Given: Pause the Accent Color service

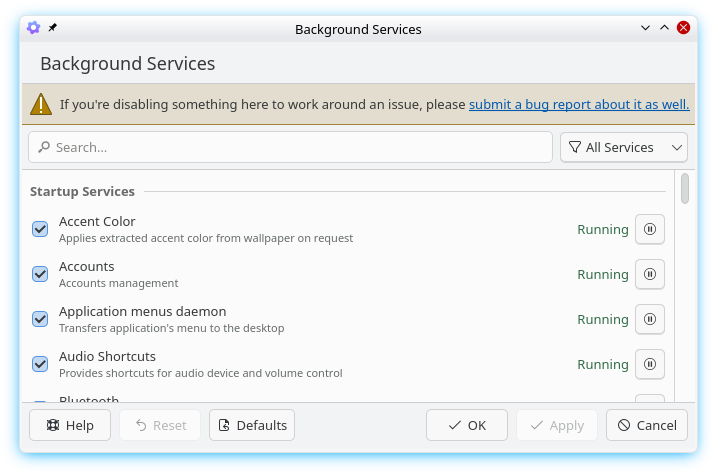Looking at the screenshot, I should pos(649,229).
